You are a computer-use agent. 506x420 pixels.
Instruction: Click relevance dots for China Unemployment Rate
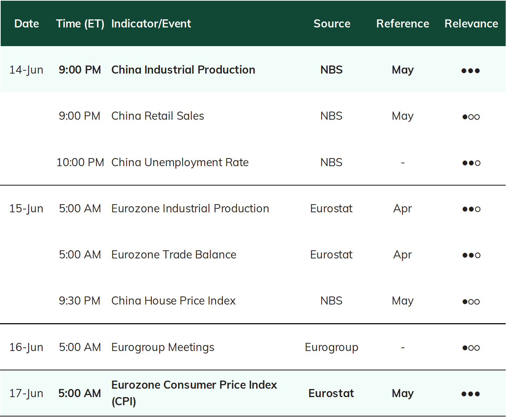471,163
